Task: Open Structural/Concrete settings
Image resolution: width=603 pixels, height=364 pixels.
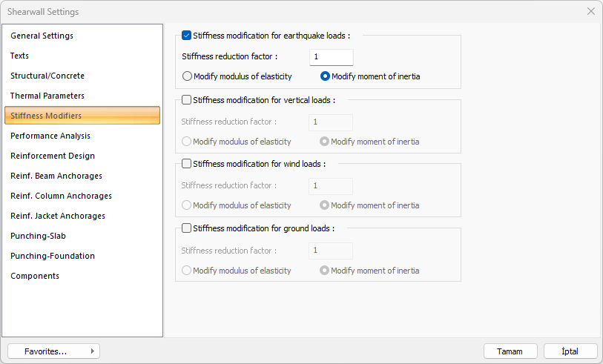Action: click(x=47, y=76)
